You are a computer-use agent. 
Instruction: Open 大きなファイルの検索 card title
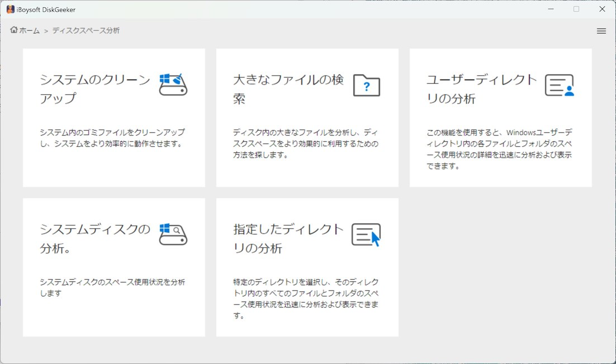tap(288, 89)
